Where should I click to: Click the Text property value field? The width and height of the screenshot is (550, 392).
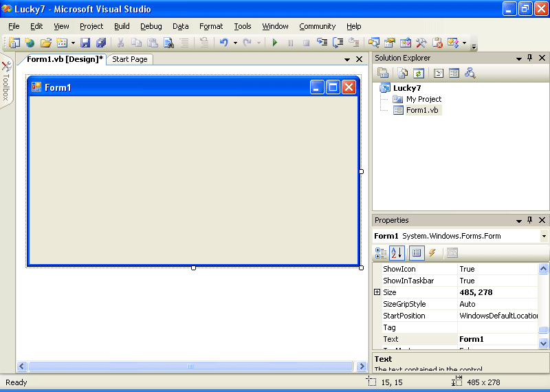[496, 339]
